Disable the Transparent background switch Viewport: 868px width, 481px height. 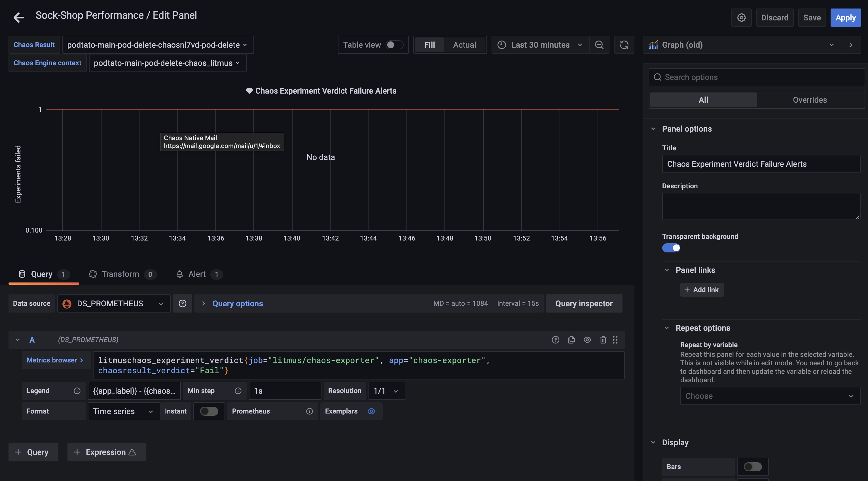coord(671,248)
